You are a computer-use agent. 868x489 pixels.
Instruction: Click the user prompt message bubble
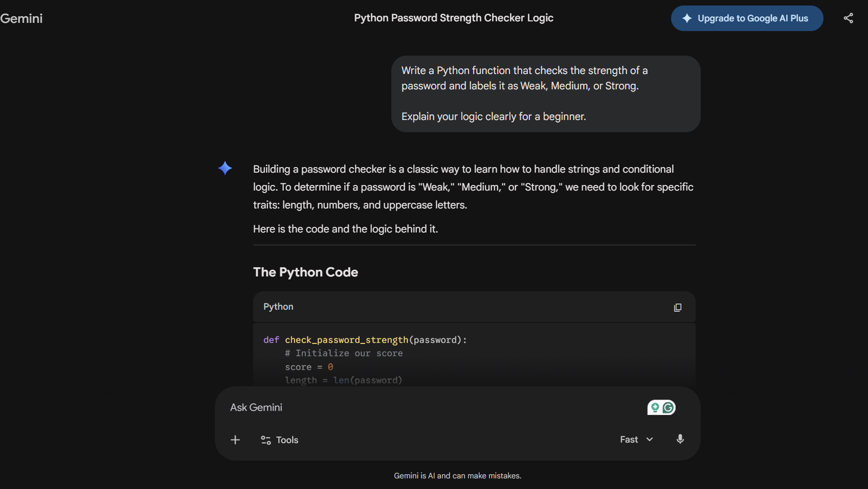(x=546, y=93)
